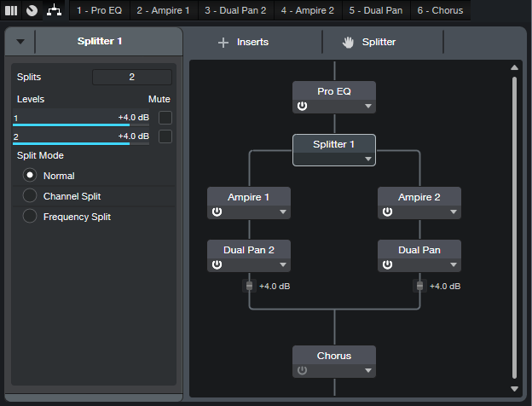Select the 5 - Dual Pan tab
Image resolution: width=532 pixels, height=406 pixels.
click(x=376, y=10)
